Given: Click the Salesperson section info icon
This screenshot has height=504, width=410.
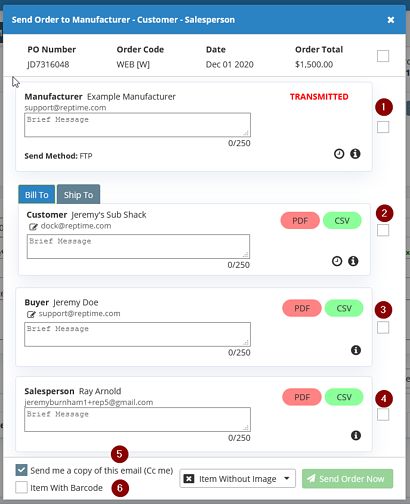Looking at the screenshot, I should (356, 435).
